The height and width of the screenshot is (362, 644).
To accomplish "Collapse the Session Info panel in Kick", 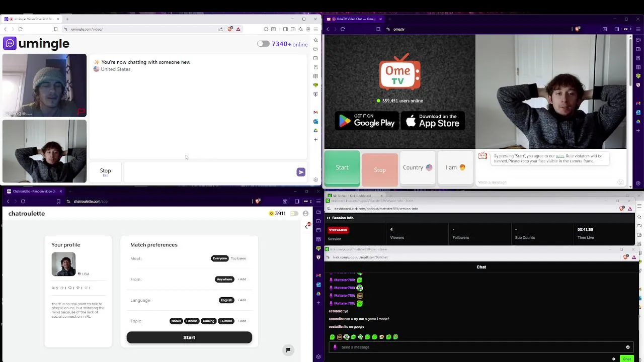I will pyautogui.click(x=329, y=218).
